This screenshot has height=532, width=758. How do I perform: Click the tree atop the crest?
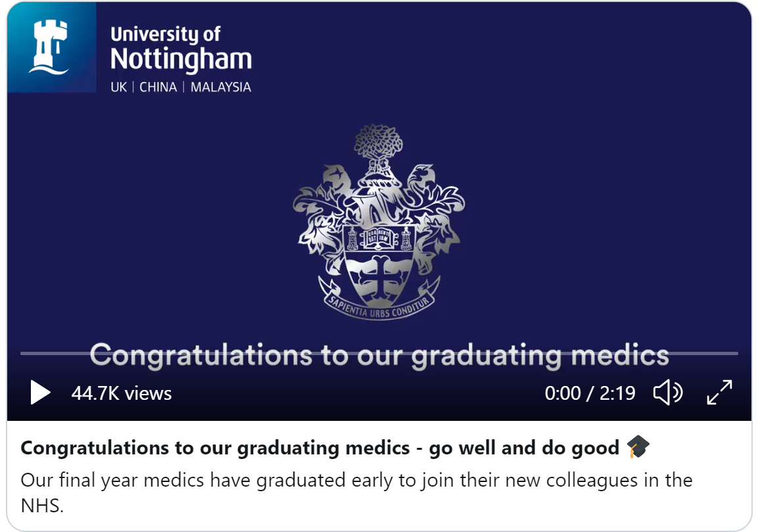coord(378,141)
